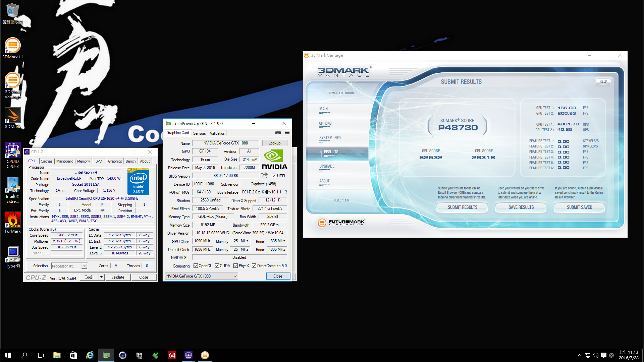The height and width of the screenshot is (362, 644).
Task: Click the Intel Xeon logo in CPU-Z
Action: tap(139, 181)
